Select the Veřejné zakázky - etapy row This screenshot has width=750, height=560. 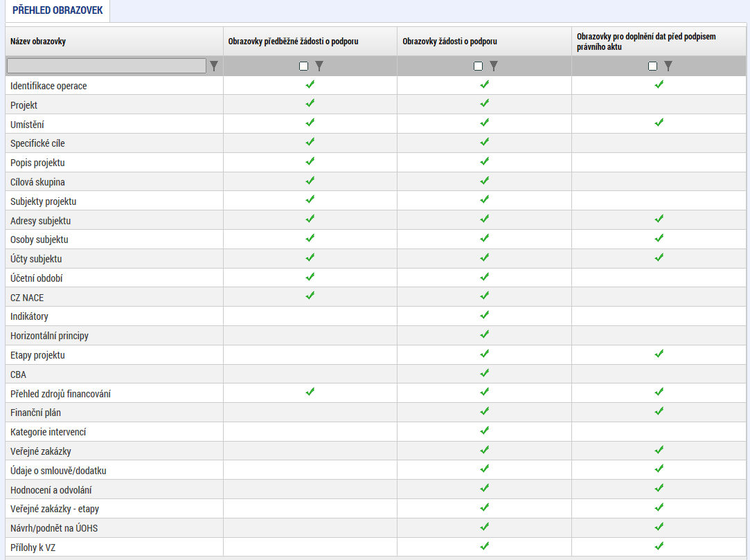(x=376, y=509)
